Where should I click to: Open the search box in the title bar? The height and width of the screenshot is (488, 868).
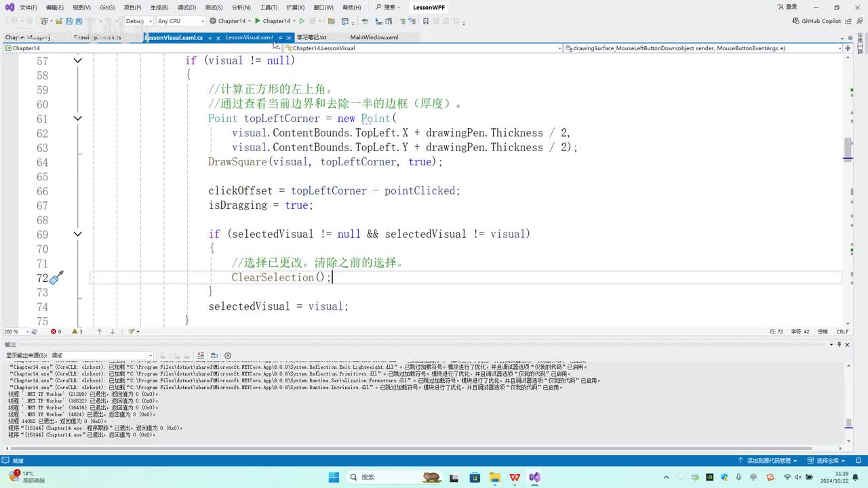389,7
